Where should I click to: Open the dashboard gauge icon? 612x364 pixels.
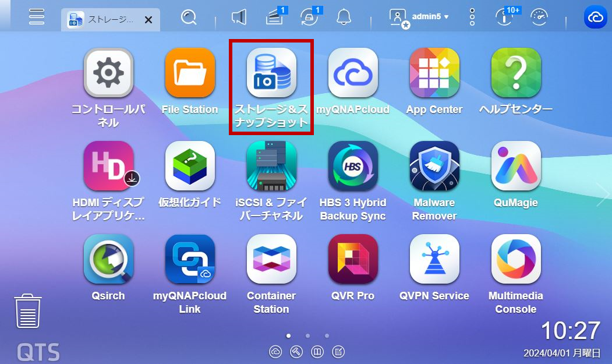pos(539,17)
